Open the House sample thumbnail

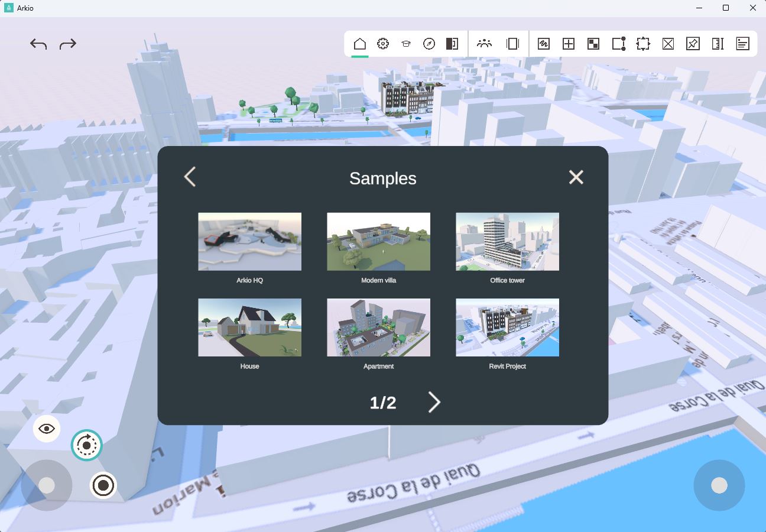click(249, 327)
